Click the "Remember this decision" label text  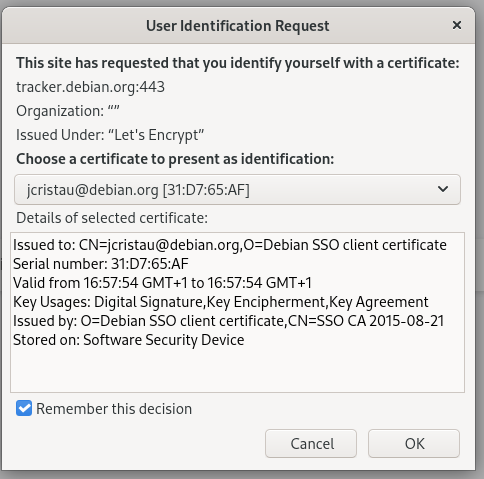[x=114, y=409]
